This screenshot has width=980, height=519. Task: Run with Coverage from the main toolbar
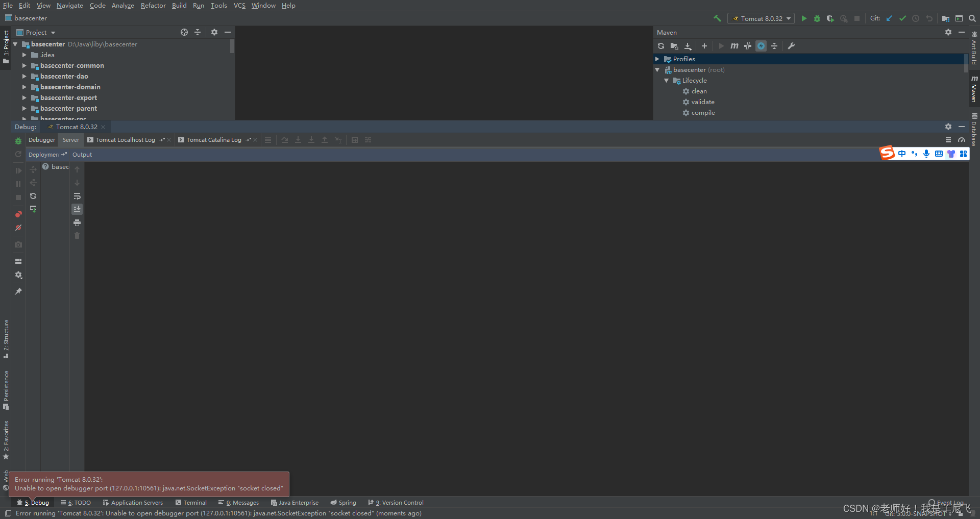tap(830, 18)
